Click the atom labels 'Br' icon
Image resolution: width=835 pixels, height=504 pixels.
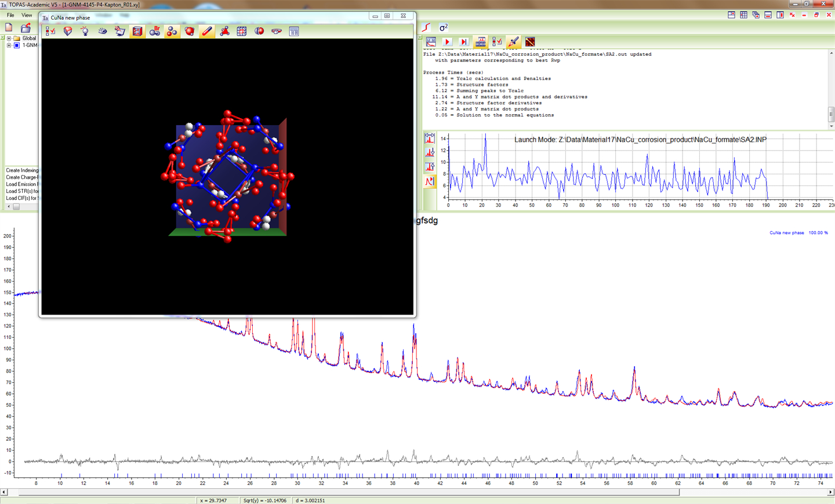(155, 31)
